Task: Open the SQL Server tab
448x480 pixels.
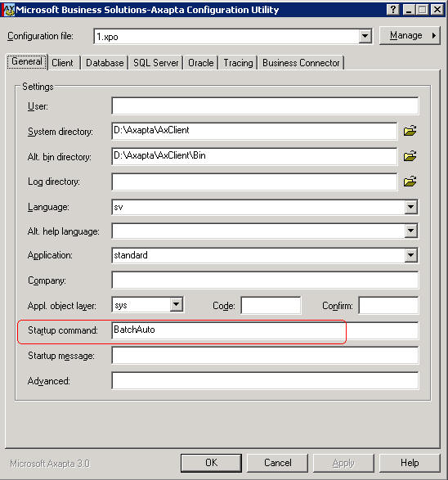Action: coord(156,63)
